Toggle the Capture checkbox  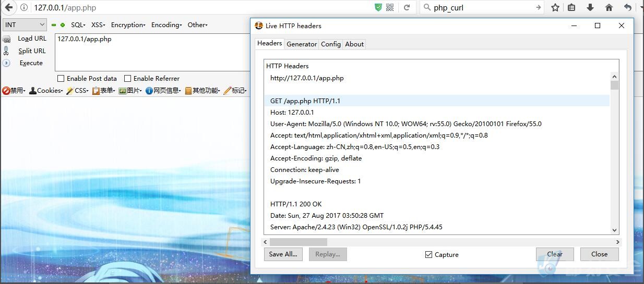[x=429, y=255]
